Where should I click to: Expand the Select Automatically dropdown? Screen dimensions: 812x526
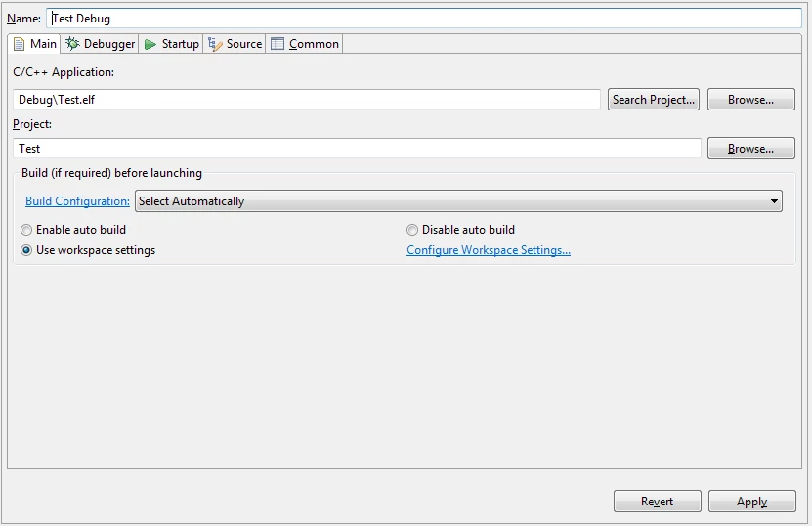click(x=459, y=201)
